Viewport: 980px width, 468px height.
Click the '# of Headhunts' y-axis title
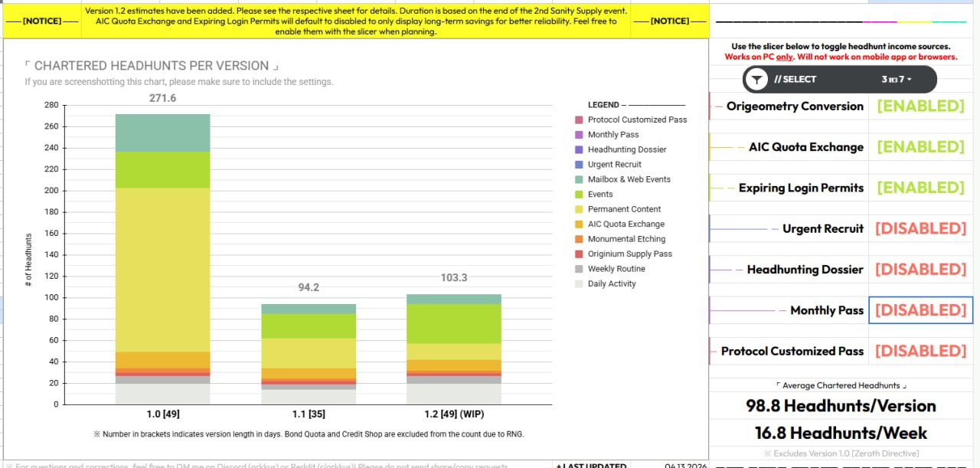(x=28, y=260)
